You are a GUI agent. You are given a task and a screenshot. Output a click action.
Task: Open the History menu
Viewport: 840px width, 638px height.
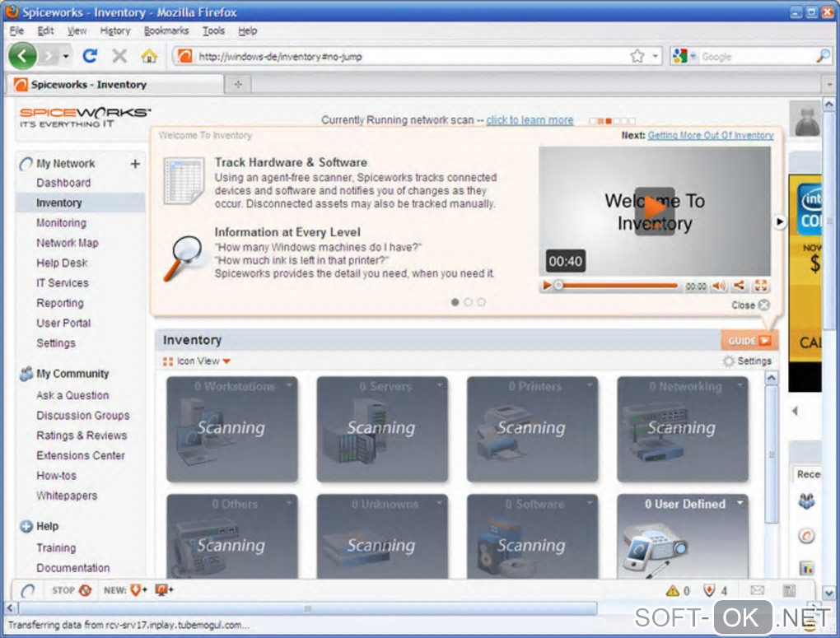[x=115, y=30]
